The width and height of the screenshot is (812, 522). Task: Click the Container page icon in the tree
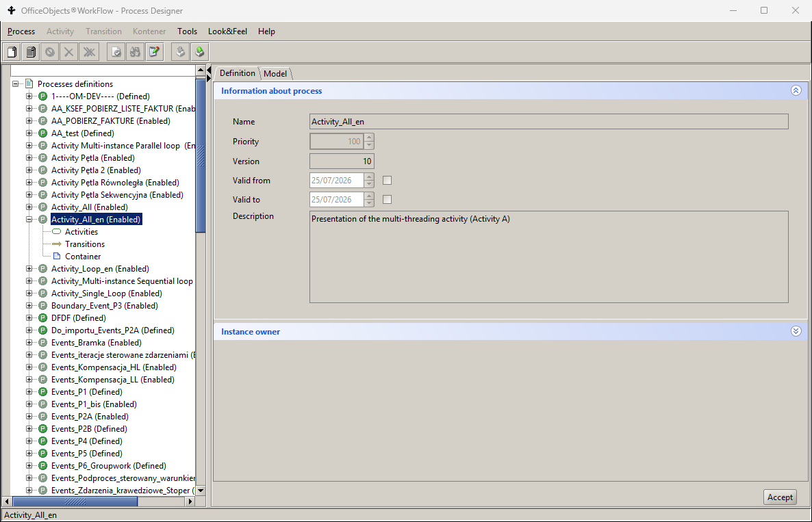pos(57,256)
